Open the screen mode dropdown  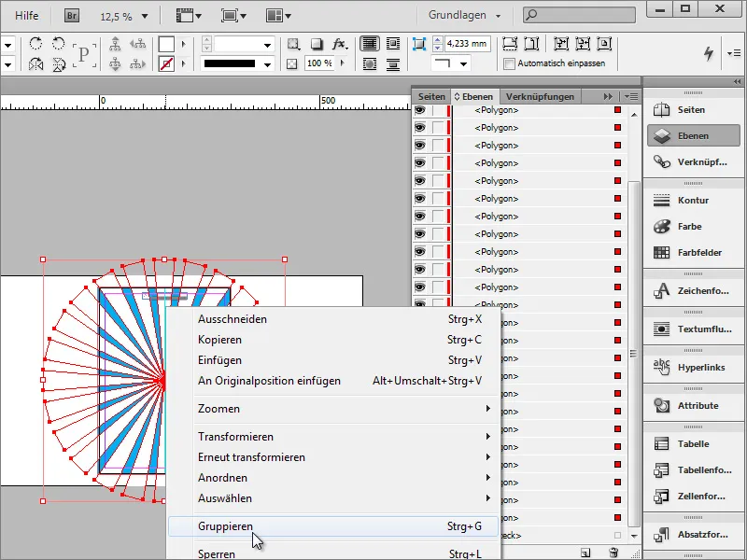pos(233,16)
